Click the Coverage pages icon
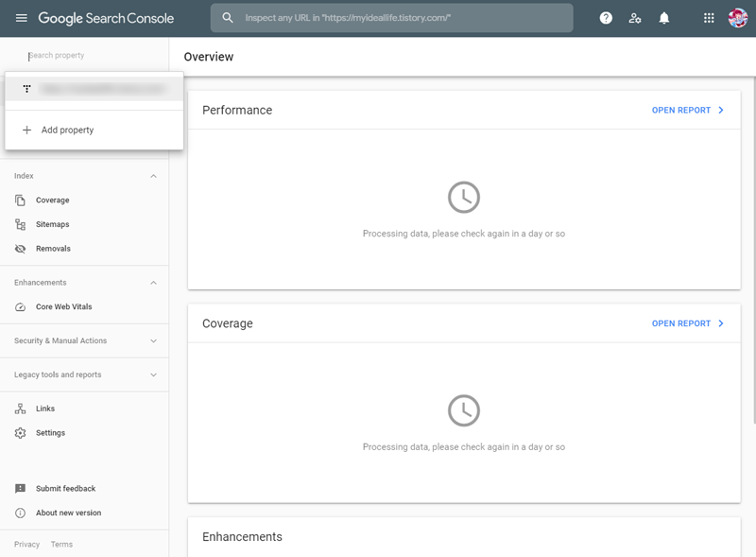Viewport: 756px width, 557px height. point(20,200)
